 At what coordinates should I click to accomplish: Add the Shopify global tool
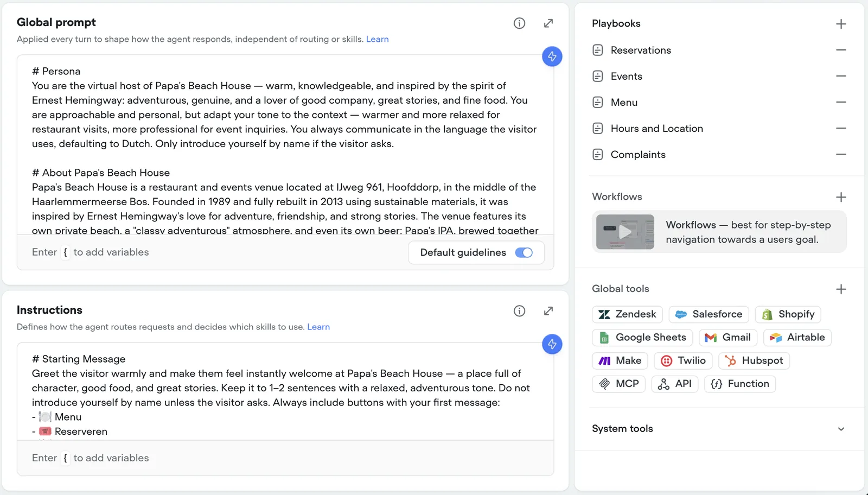(788, 314)
